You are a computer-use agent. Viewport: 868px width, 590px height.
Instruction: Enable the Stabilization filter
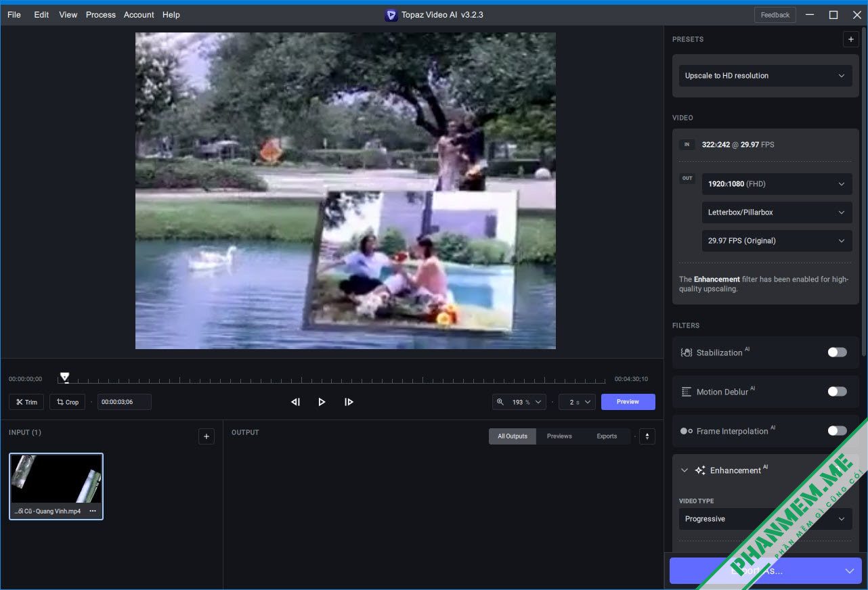[837, 353]
